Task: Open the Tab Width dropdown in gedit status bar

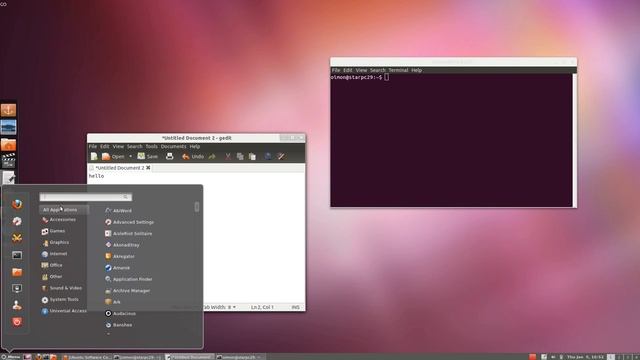Action: coord(220,307)
